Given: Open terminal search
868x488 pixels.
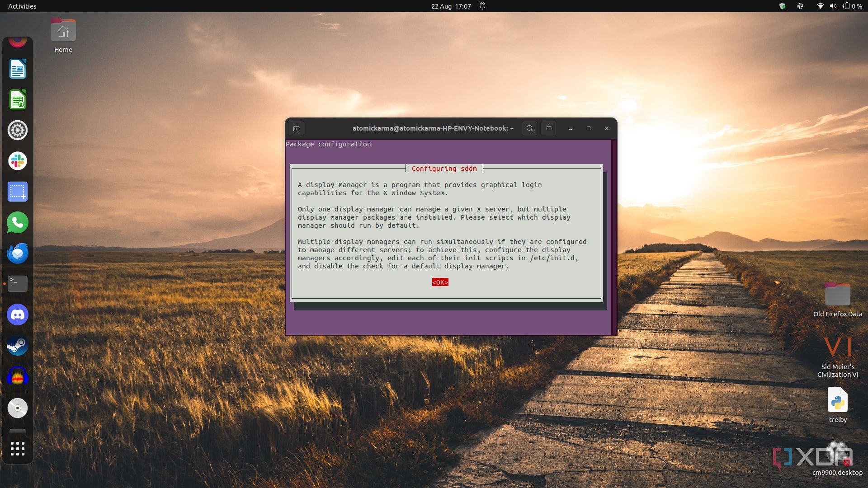Looking at the screenshot, I should tap(529, 128).
